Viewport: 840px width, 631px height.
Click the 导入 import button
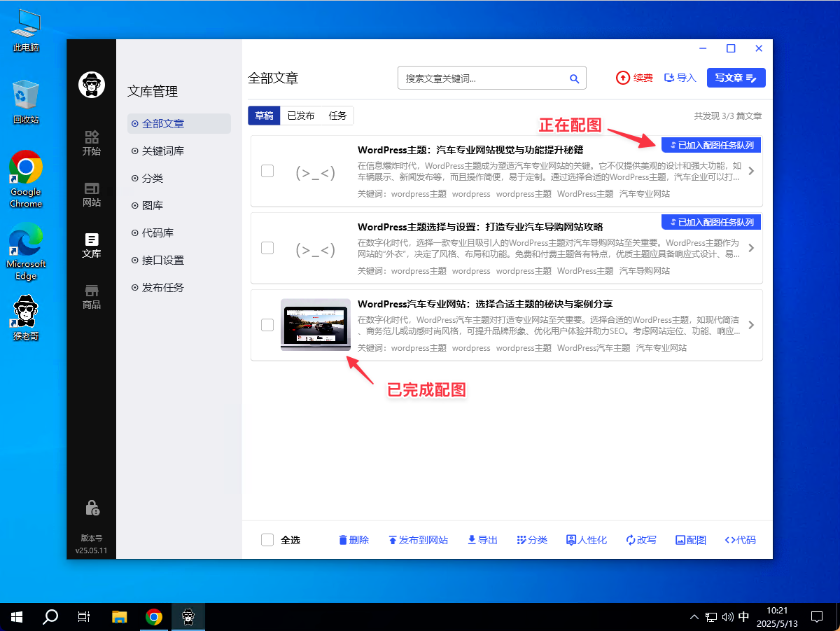[680, 78]
